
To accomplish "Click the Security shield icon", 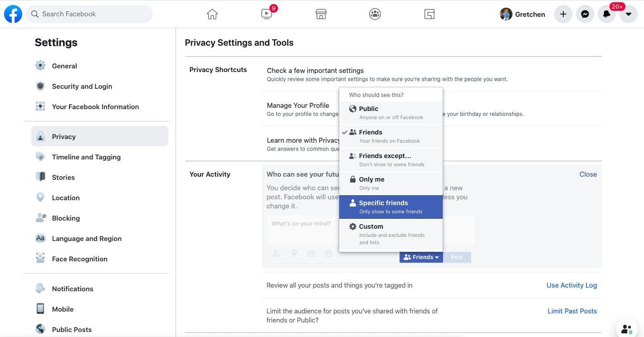I will click(x=40, y=86).
